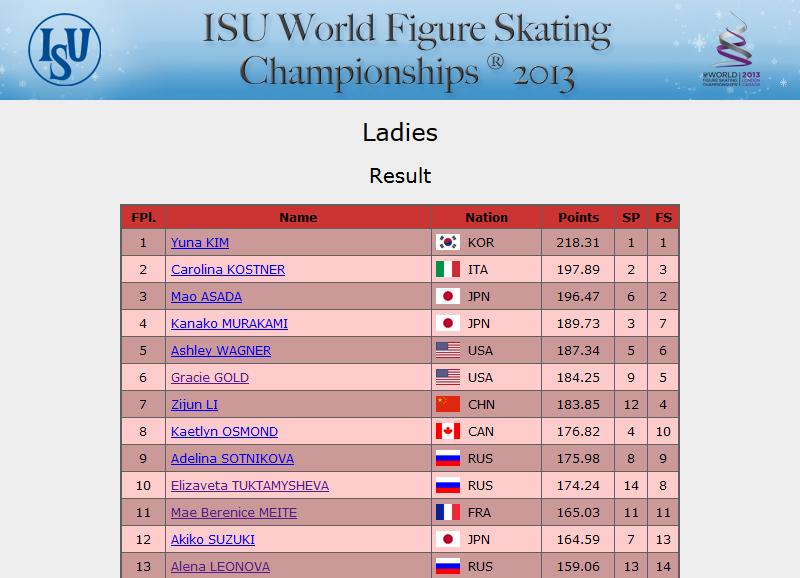Open Yuna KIM's skater profile link
800x578 pixels.
point(199,242)
